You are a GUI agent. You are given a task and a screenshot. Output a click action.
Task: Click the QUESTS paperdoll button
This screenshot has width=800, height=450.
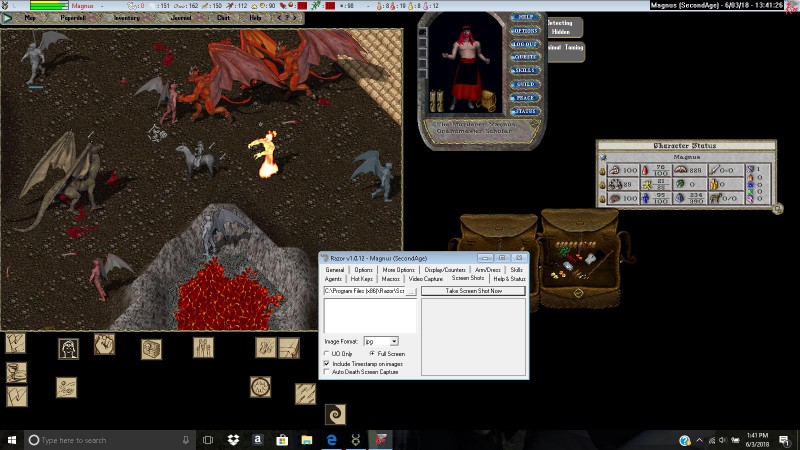click(525, 57)
